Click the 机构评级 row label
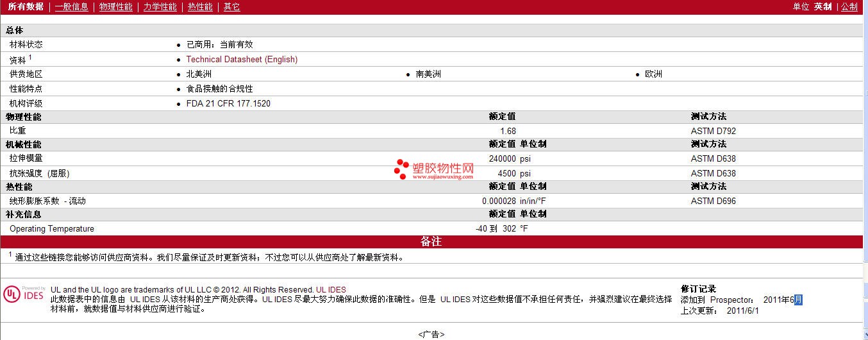The width and height of the screenshot is (868, 340). coord(26,103)
